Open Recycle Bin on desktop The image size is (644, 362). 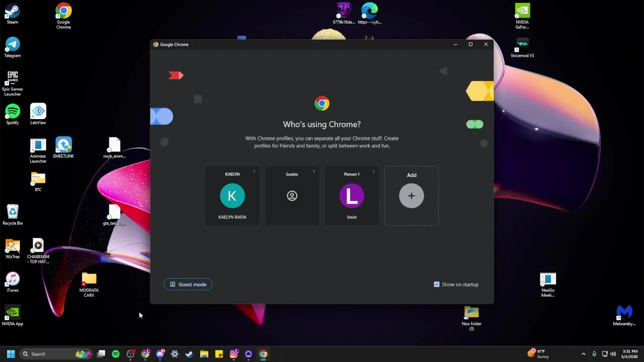coord(13,215)
